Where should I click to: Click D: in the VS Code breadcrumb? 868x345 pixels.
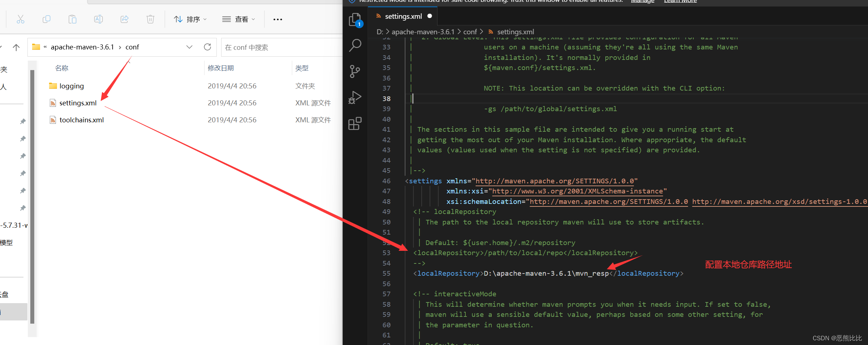[x=380, y=32]
